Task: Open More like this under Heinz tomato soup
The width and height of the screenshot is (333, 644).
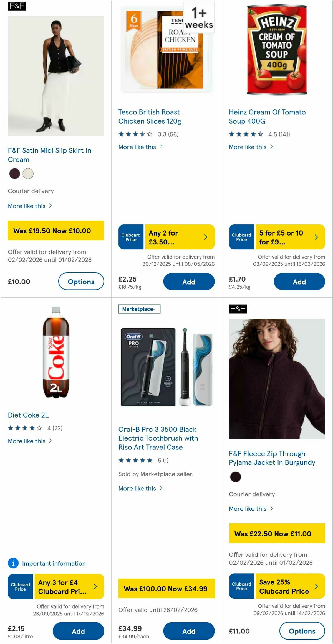Action: (248, 147)
